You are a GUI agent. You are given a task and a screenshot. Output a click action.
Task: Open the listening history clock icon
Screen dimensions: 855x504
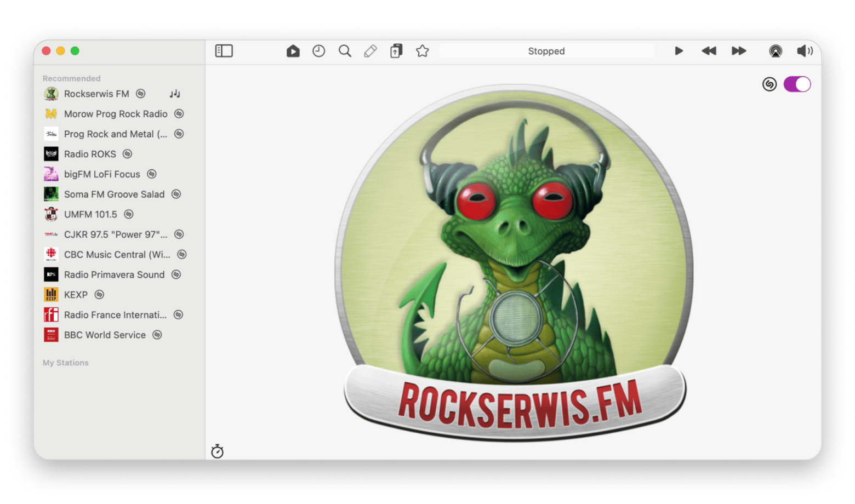[x=318, y=51]
